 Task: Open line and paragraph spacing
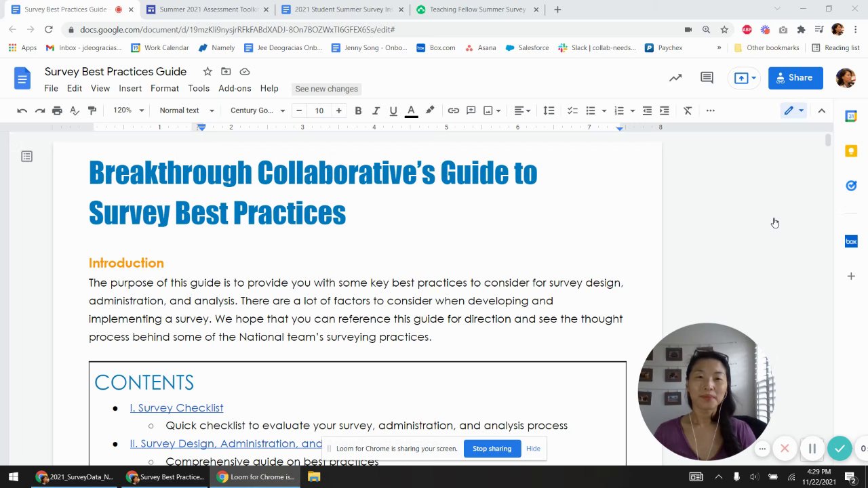549,110
